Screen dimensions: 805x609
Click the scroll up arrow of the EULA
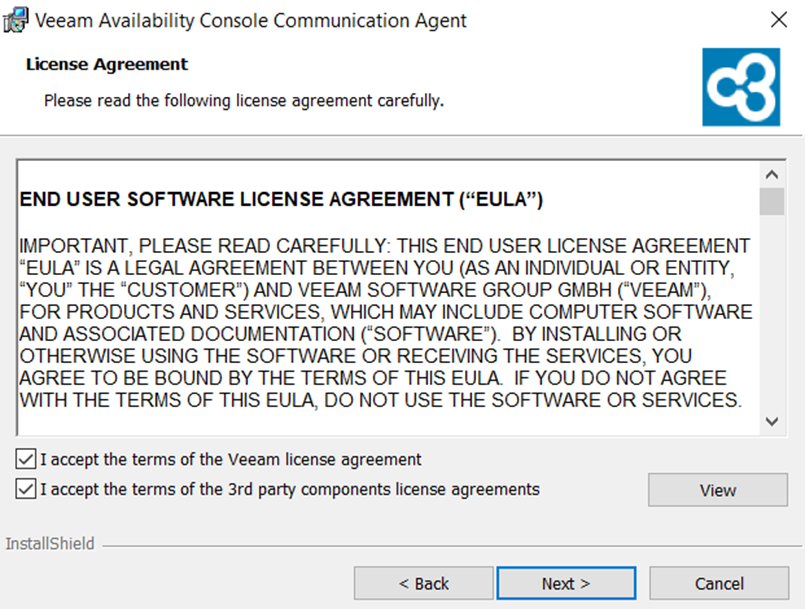(x=771, y=173)
